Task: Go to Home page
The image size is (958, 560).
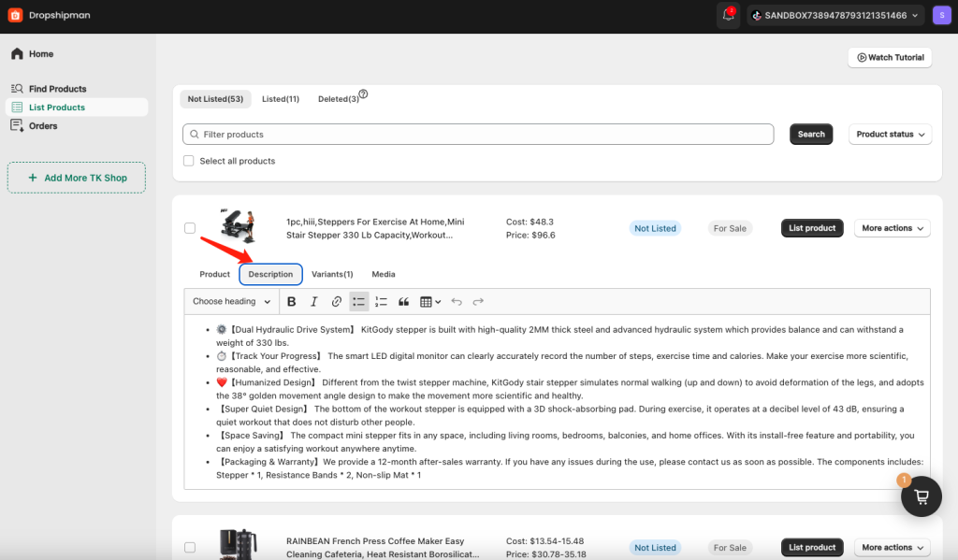Action: click(x=41, y=53)
